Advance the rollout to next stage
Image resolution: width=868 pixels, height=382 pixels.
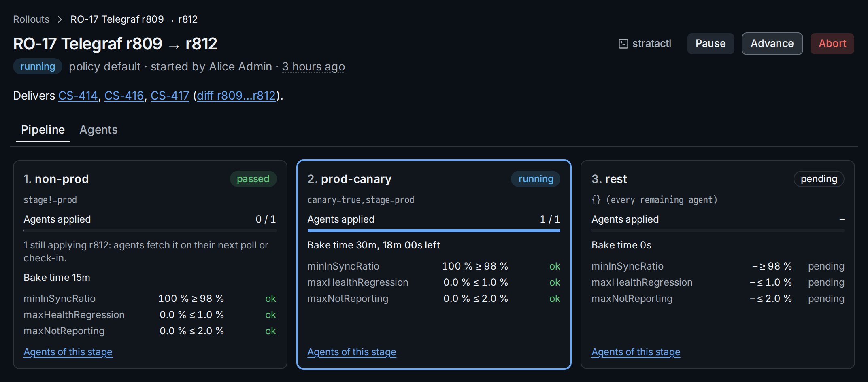point(772,44)
